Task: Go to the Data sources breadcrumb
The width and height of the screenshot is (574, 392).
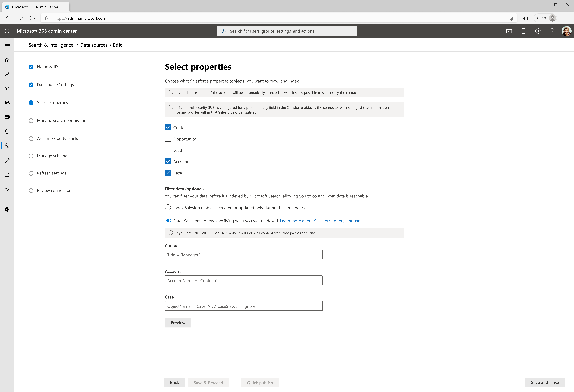Action: (94, 45)
